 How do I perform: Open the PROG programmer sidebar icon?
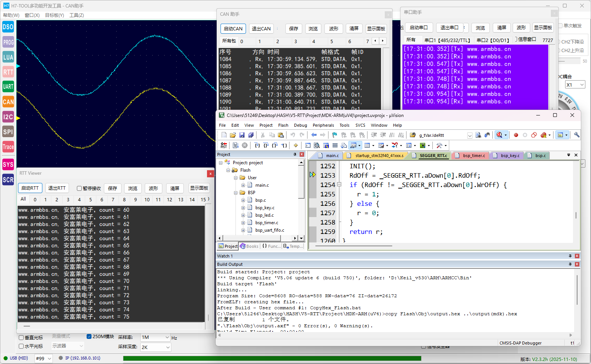click(x=8, y=42)
